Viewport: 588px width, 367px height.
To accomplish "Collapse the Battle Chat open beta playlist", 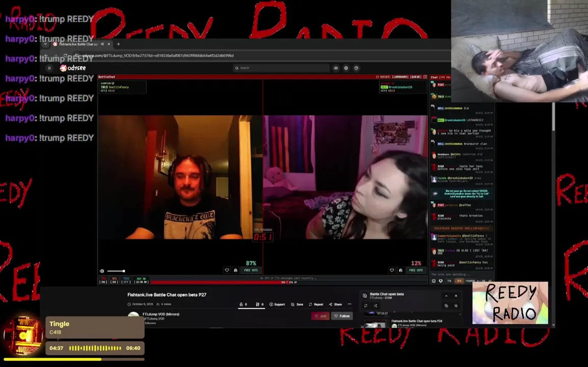I will tap(446, 296).
